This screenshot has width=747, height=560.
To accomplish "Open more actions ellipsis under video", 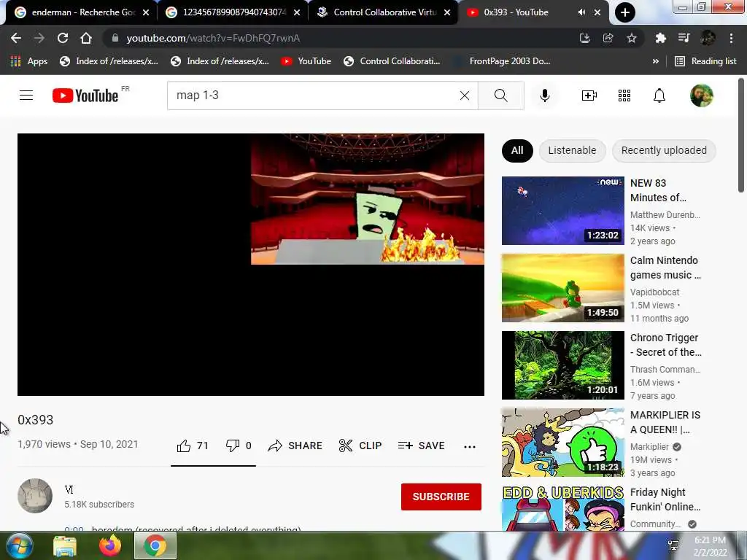I will (469, 447).
